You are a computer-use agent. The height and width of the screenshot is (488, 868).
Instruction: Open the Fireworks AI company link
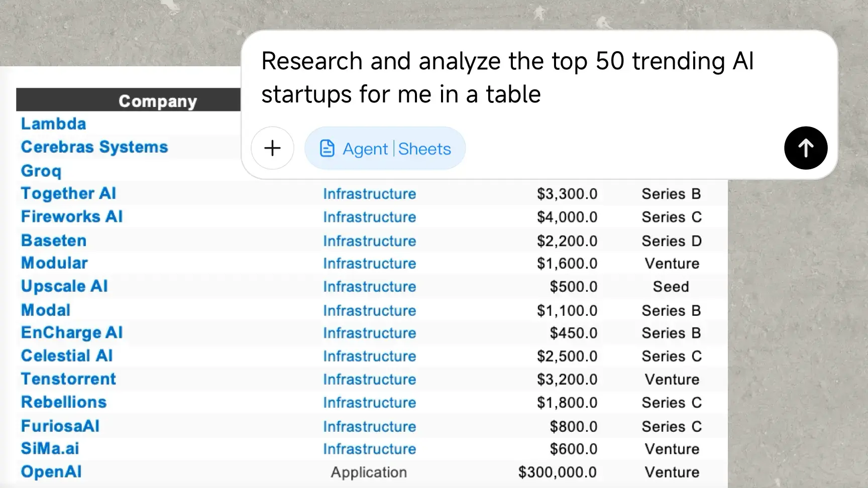72,217
